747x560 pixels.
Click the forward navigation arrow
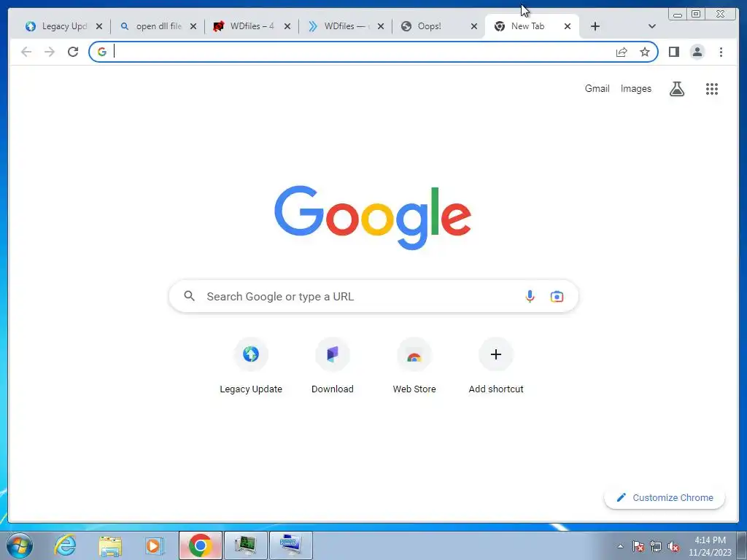click(50, 52)
